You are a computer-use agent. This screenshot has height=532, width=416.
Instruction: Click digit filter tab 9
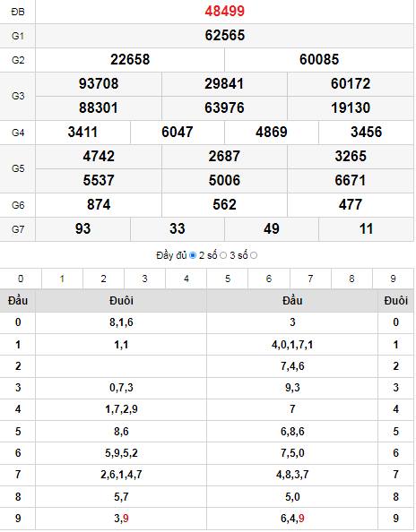394,279
